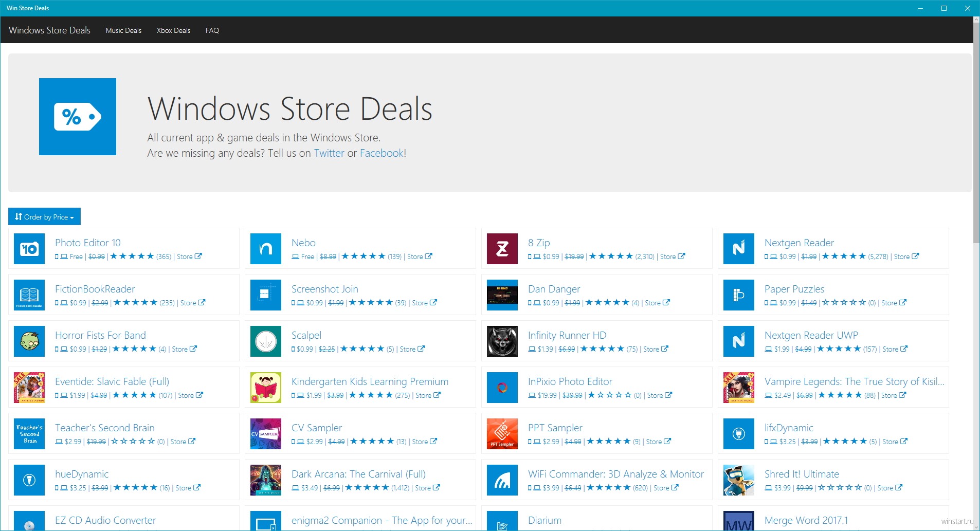980x531 pixels.
Task: Click the Windows Store Deals navbar brand
Action: [49, 30]
